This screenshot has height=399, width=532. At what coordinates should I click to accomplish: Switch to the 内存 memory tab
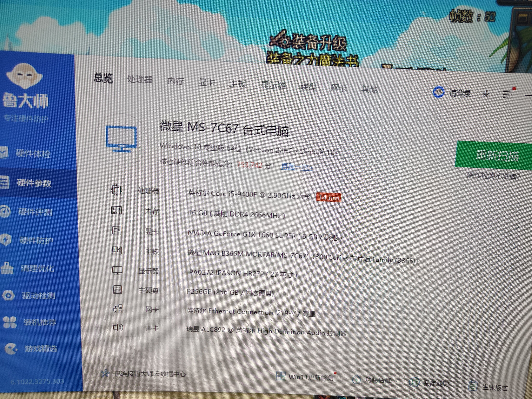pyautogui.click(x=176, y=82)
